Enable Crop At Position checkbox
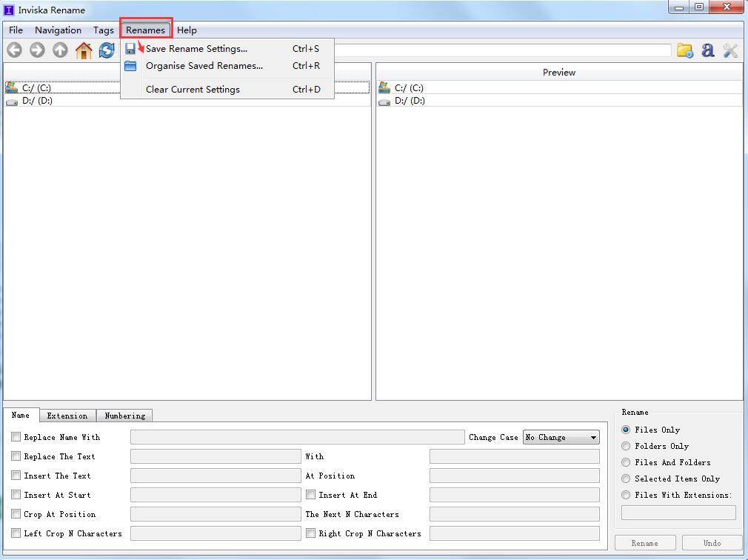 [16, 514]
